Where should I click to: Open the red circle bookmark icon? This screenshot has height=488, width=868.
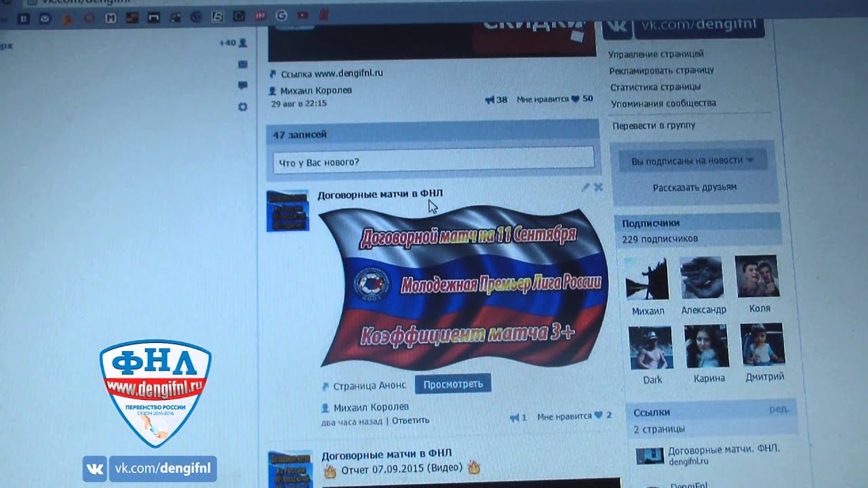pyautogui.click(x=90, y=18)
